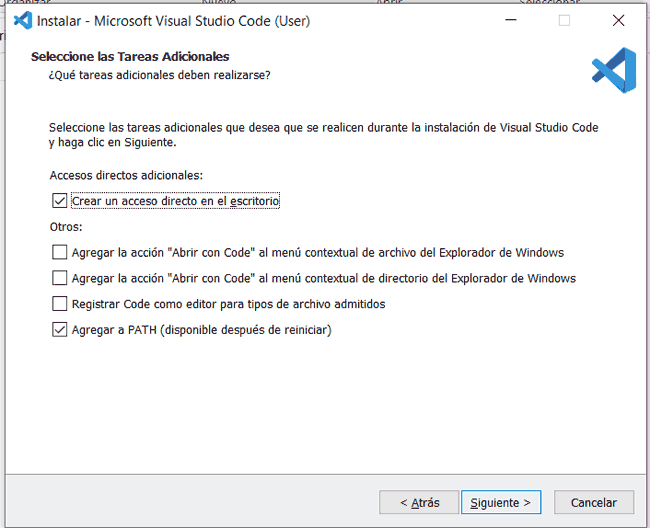Click the large Visual Studio Code logo
The image size is (650, 528).
coord(612,70)
